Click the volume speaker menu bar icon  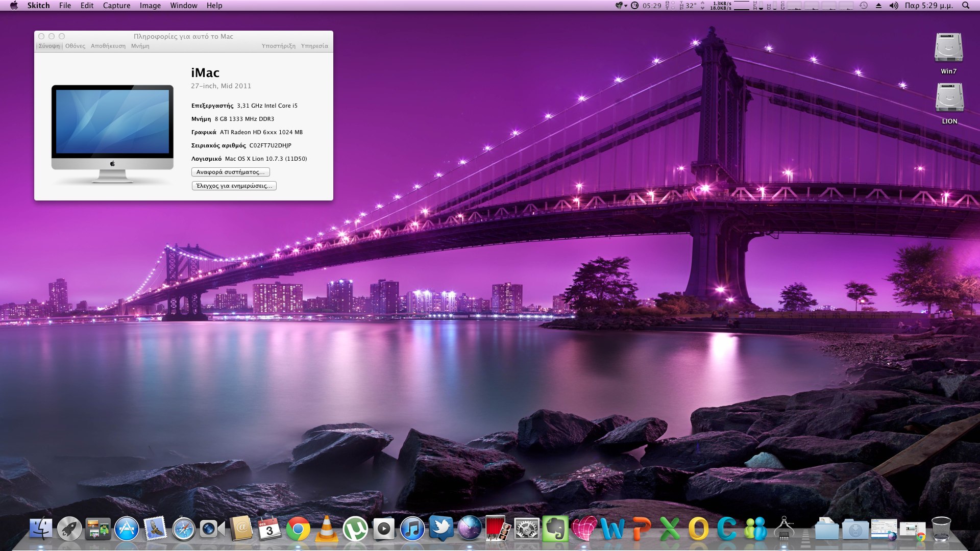click(894, 6)
